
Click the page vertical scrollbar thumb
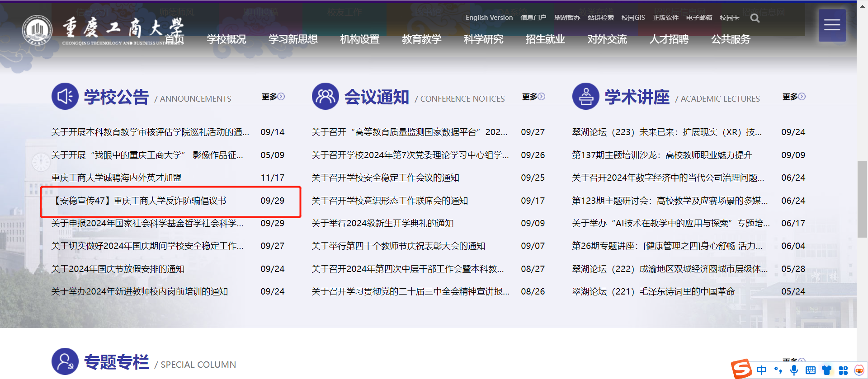pos(862,199)
